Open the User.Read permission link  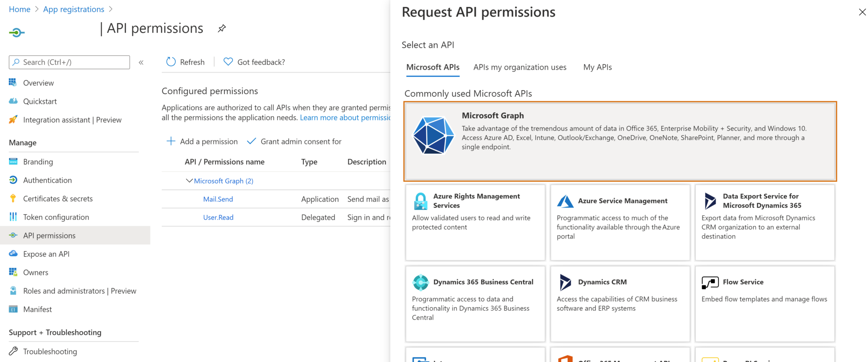[x=218, y=217]
